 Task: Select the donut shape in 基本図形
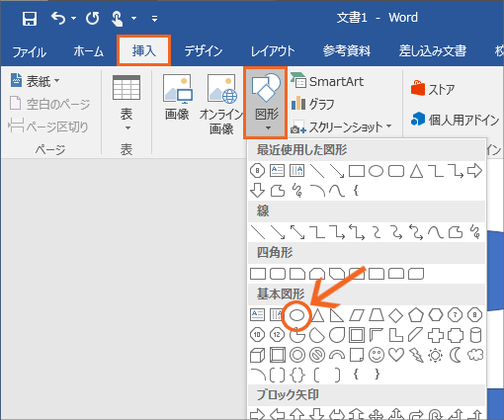pyautogui.click(x=297, y=355)
